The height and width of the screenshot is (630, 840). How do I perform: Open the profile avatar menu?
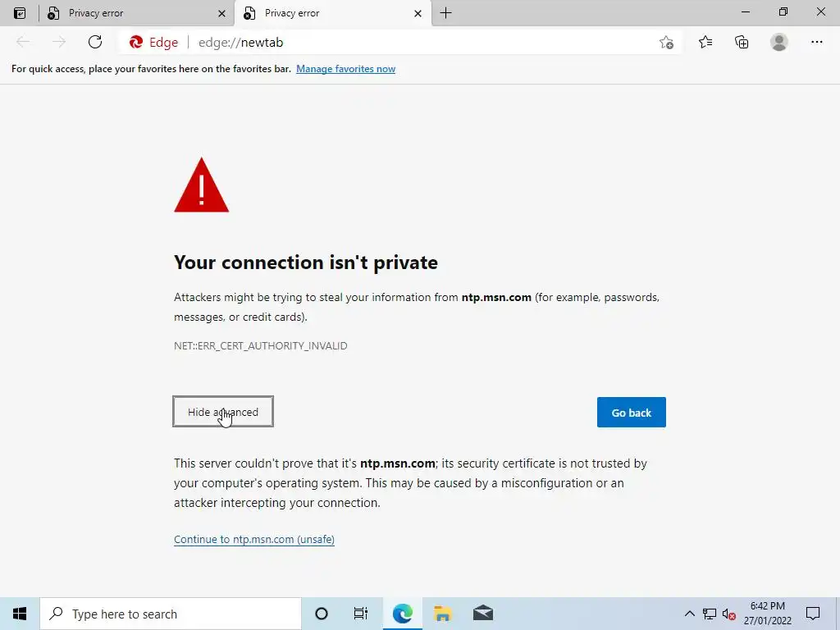779,42
